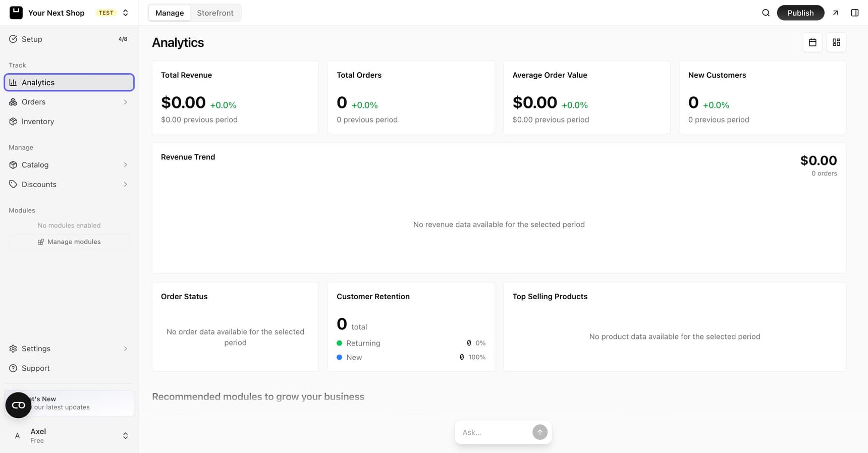The height and width of the screenshot is (453, 868).
Task: Click the Analytics bar chart icon
Action: click(x=13, y=82)
